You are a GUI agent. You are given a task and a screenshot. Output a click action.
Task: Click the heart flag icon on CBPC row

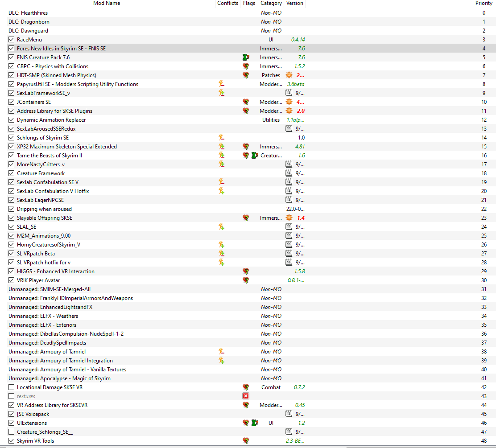246,66
